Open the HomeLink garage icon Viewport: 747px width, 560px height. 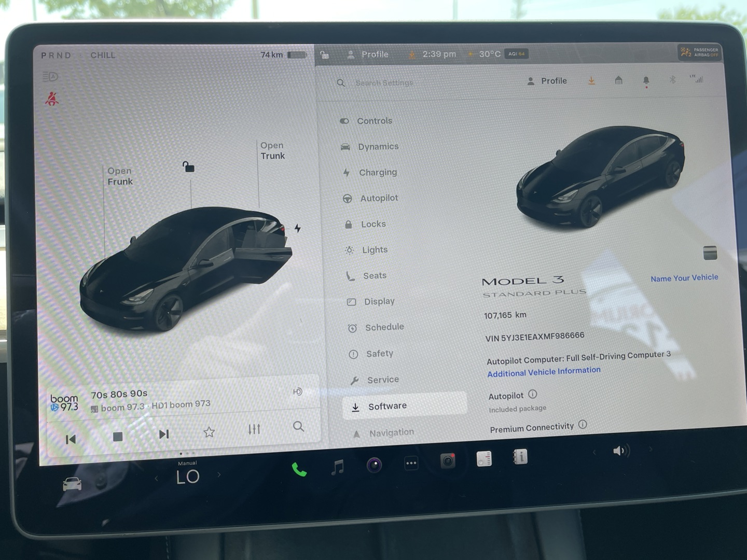click(618, 80)
